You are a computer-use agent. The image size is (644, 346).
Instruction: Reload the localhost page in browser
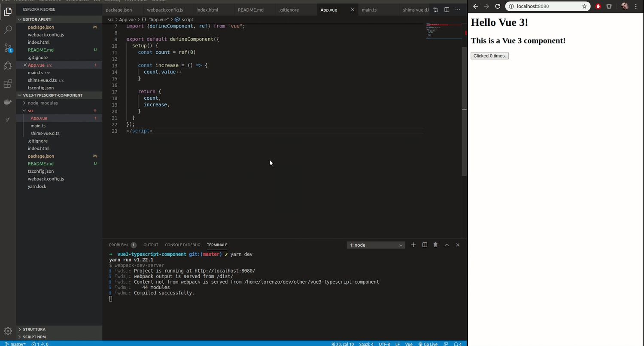coord(498,6)
